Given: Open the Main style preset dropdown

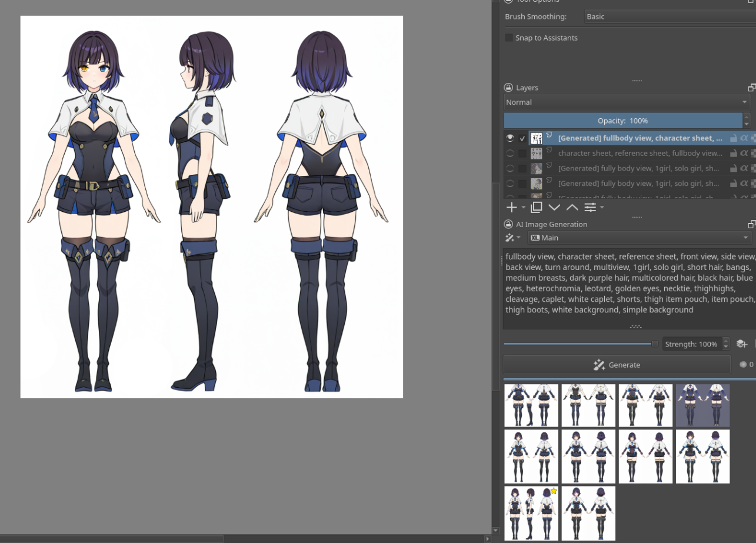Looking at the screenshot, I should [640, 238].
